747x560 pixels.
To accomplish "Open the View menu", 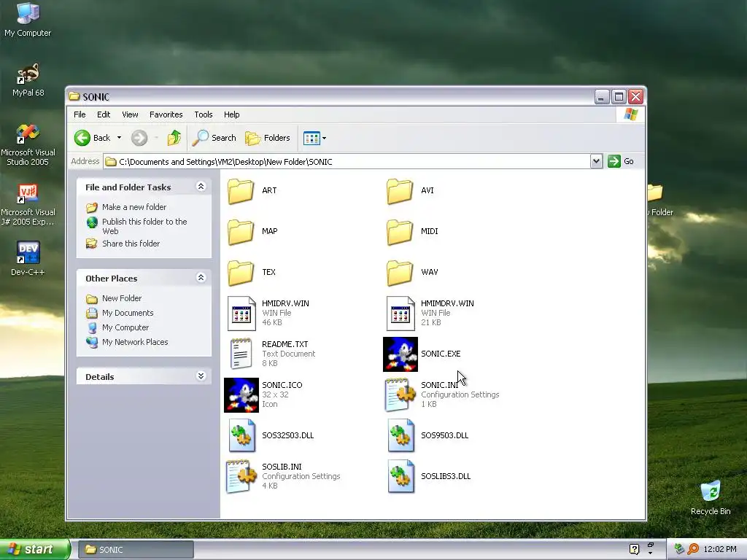I will coord(130,114).
